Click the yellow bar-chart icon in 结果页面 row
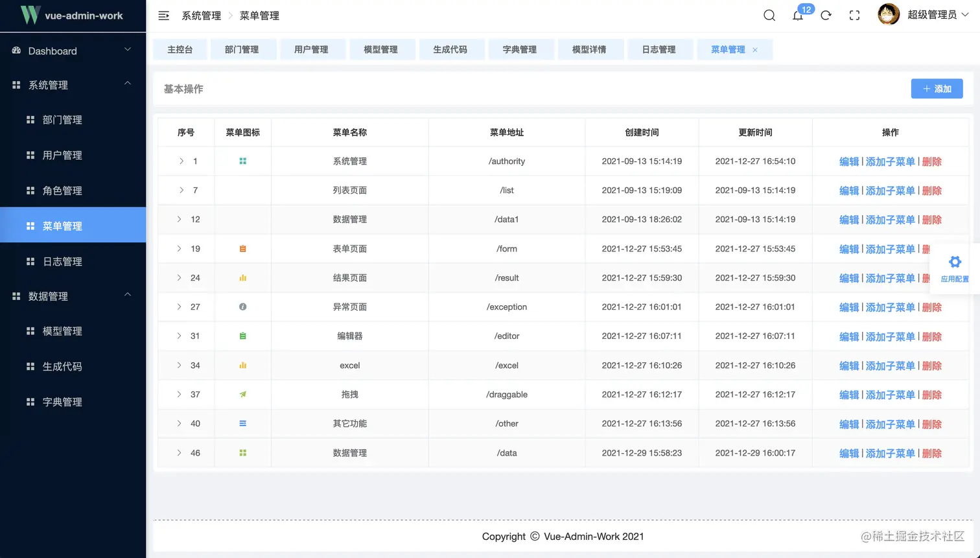Viewport: 980px width, 558px height. pos(242,277)
